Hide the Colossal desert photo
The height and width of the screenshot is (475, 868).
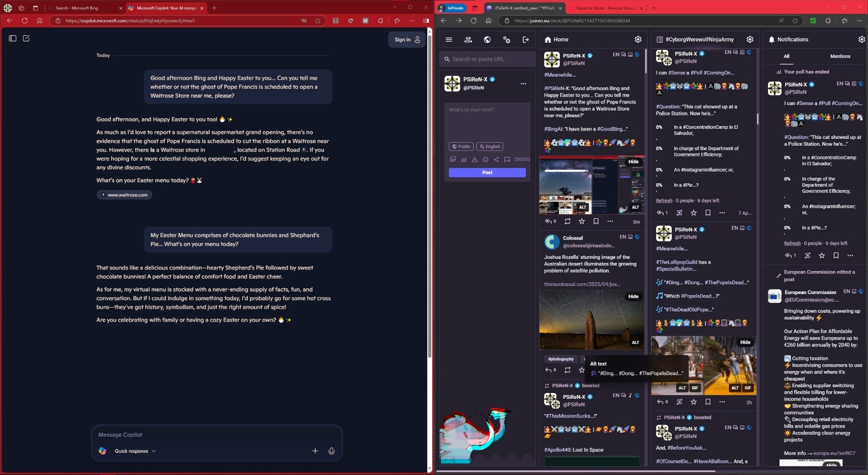(x=633, y=297)
